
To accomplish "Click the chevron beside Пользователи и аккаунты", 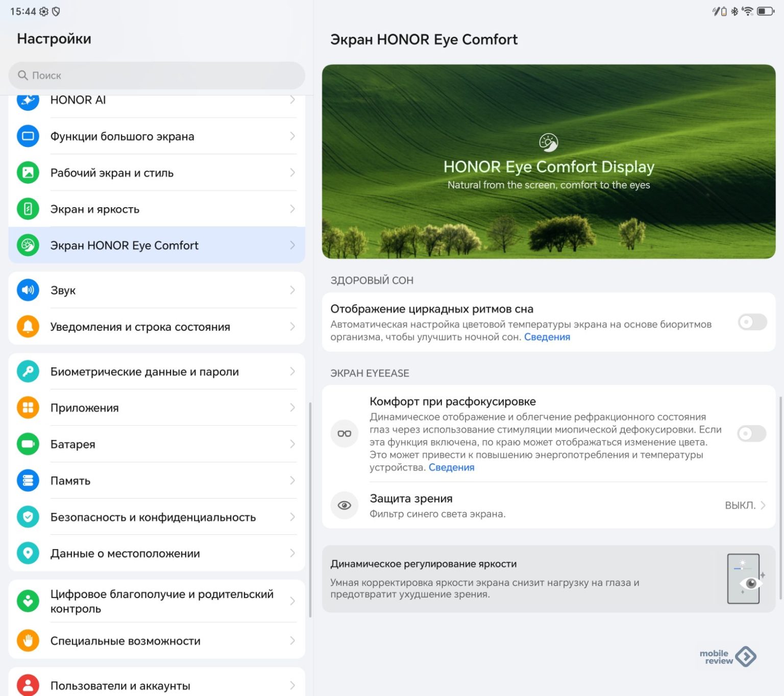I will (292, 685).
